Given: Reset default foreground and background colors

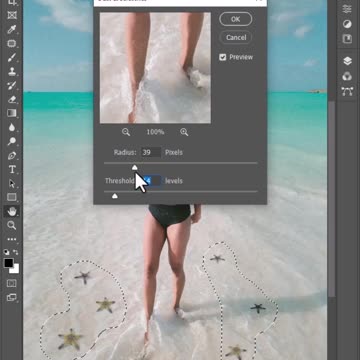Looking at the screenshot, I should point(7,252).
